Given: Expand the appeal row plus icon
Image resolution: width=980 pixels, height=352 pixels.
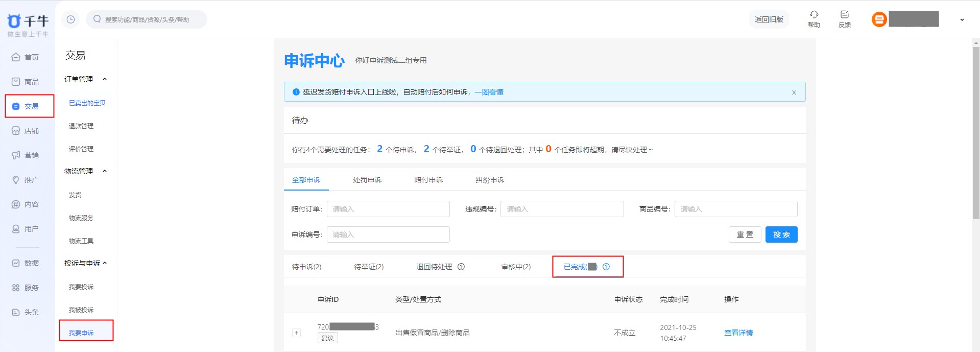Looking at the screenshot, I should pyautogui.click(x=296, y=333).
